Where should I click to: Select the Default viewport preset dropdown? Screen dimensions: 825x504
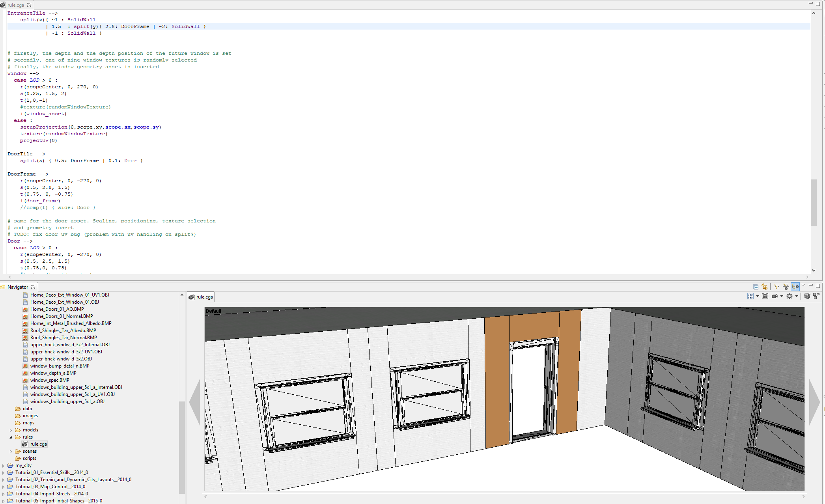[x=214, y=311]
